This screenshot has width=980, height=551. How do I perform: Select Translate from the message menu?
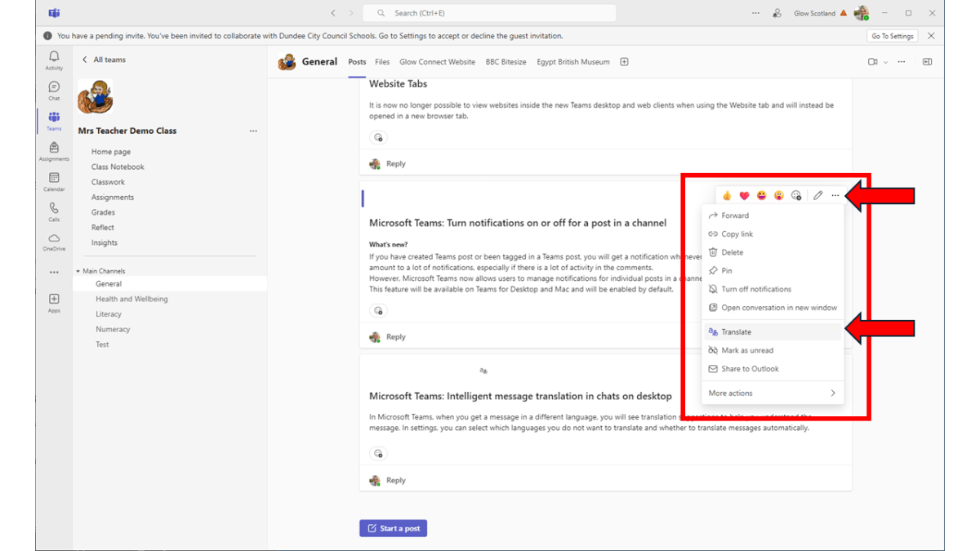[x=737, y=331]
